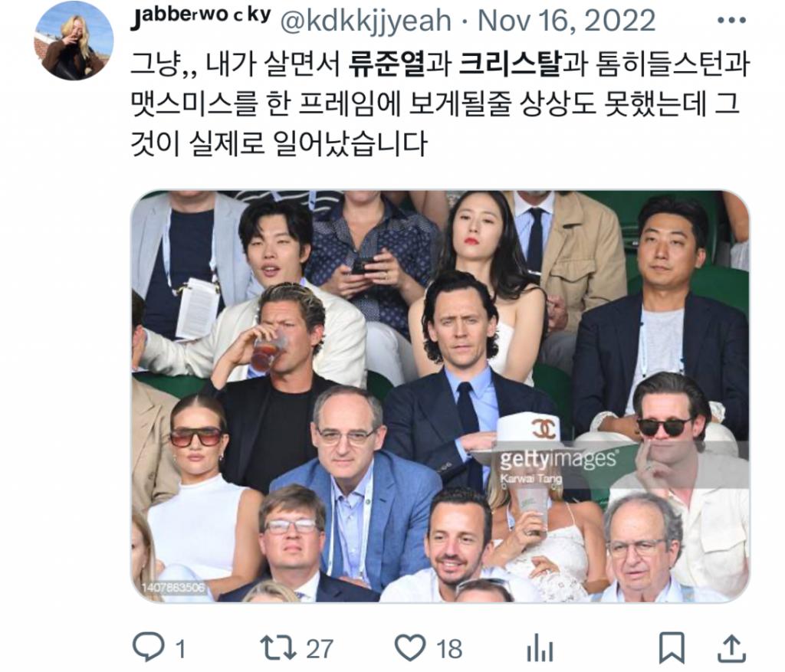
Task: Click the reply speech bubble icon
Action: 149,647
